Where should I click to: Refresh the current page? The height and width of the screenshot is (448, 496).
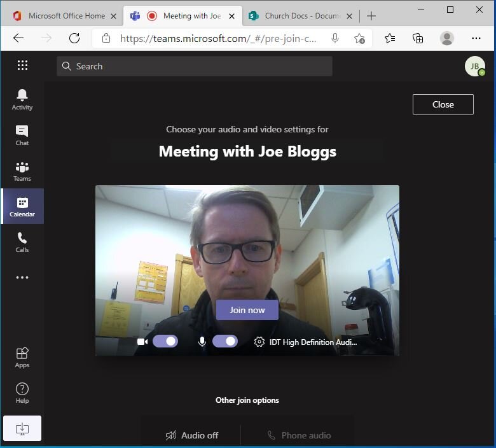point(74,38)
